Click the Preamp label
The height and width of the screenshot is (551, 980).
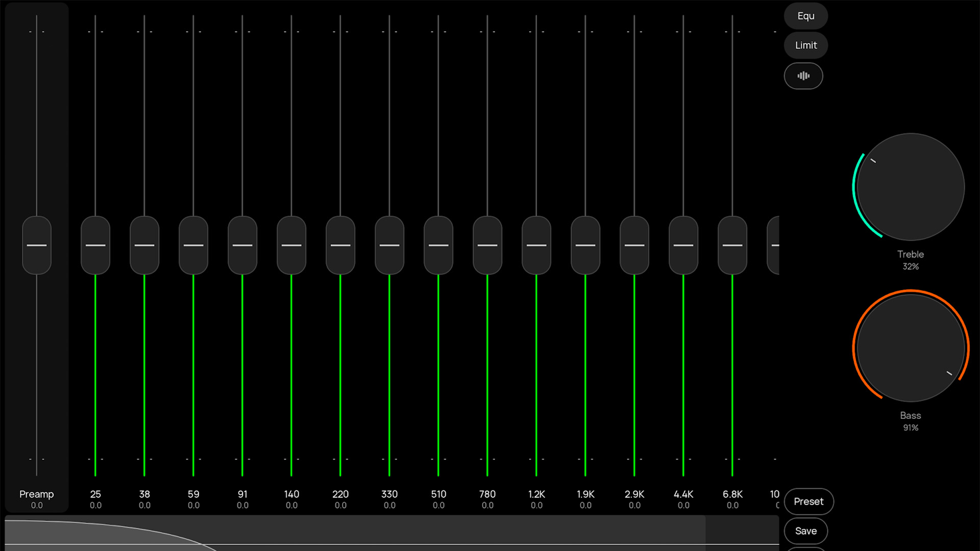click(37, 494)
